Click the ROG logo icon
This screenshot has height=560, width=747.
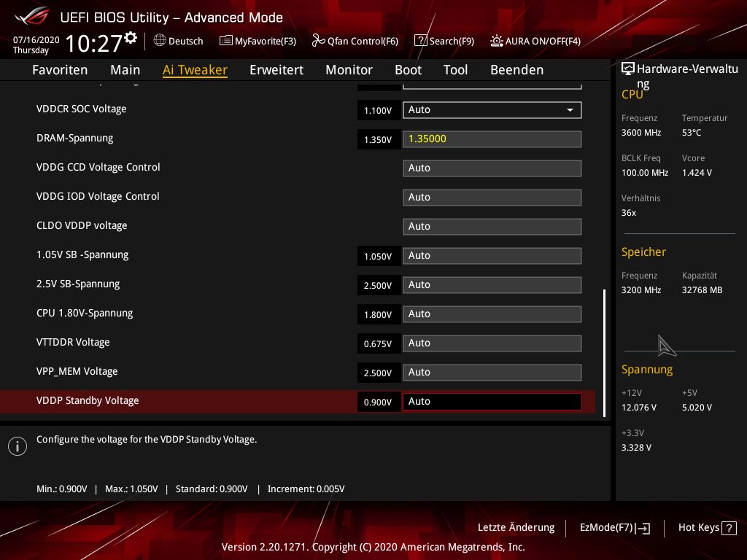point(31,16)
